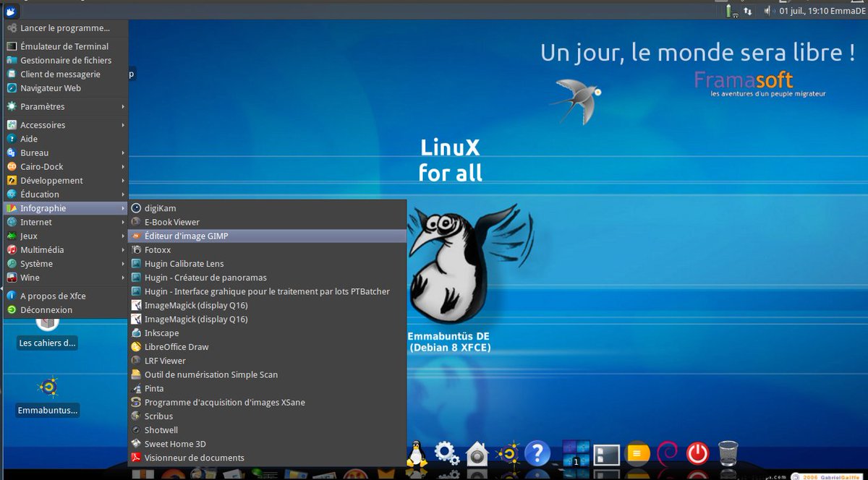Expand the Bureau submenu

coord(66,153)
